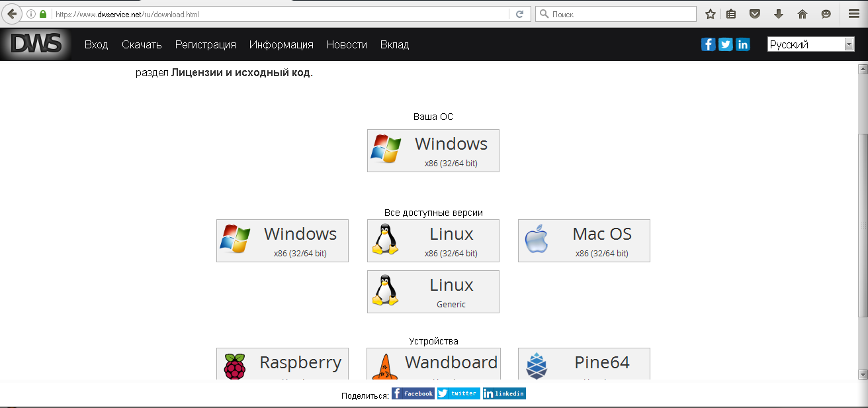Click the Лицензии и исходный код text
This screenshot has width=868, height=408.
(241, 72)
